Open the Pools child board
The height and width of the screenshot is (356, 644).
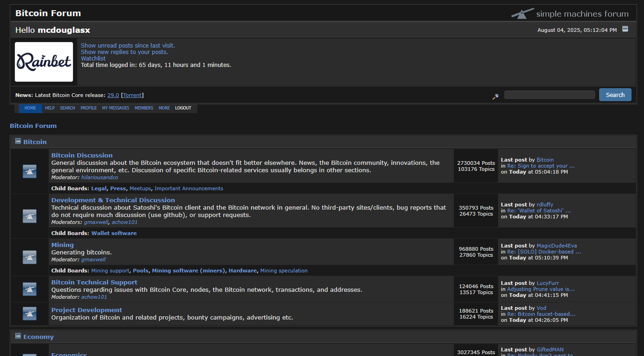tap(141, 271)
